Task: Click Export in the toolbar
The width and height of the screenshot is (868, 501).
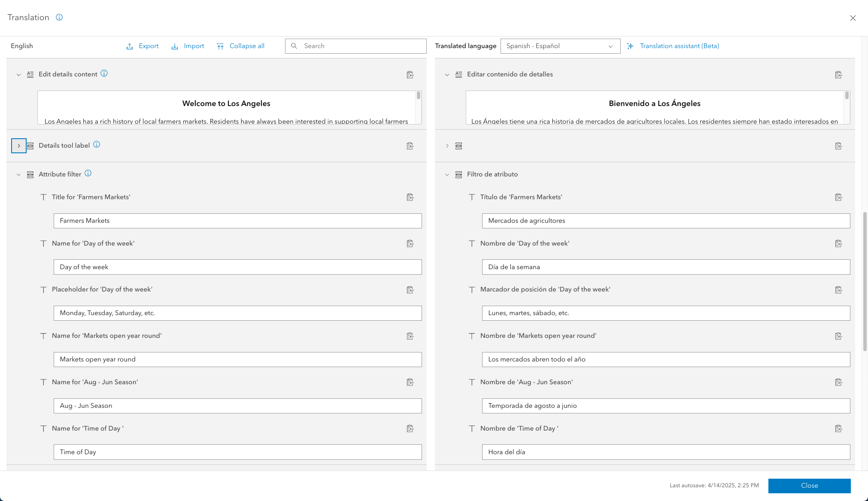Action: click(x=143, y=46)
